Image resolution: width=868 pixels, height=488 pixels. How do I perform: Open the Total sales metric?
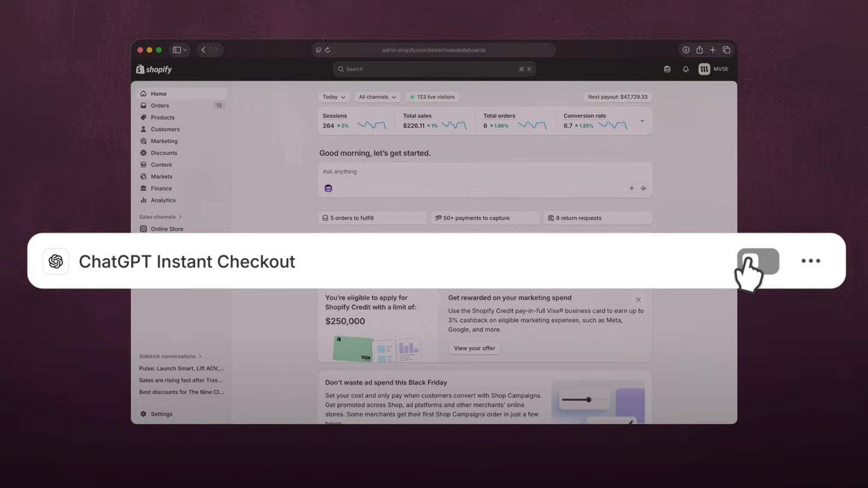(x=435, y=121)
